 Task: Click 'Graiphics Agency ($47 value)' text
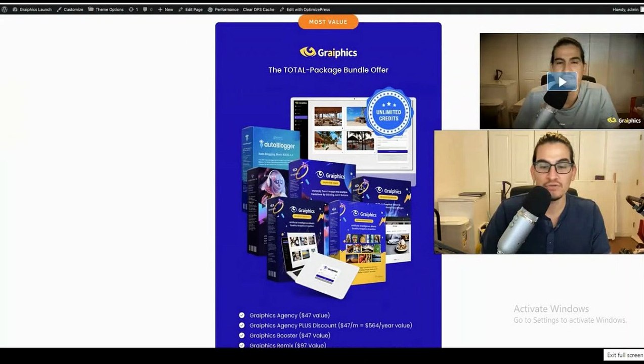pyautogui.click(x=289, y=315)
